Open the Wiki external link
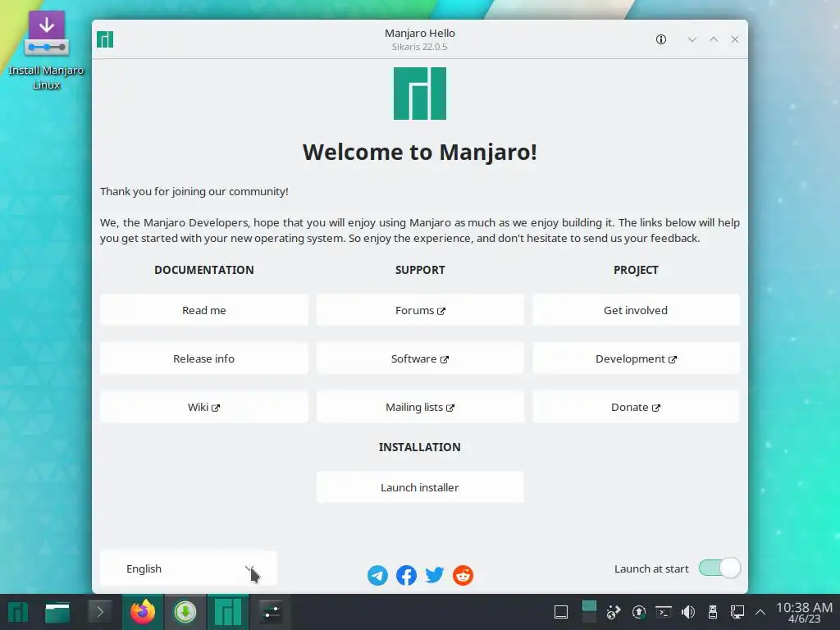The image size is (840, 630). (203, 407)
